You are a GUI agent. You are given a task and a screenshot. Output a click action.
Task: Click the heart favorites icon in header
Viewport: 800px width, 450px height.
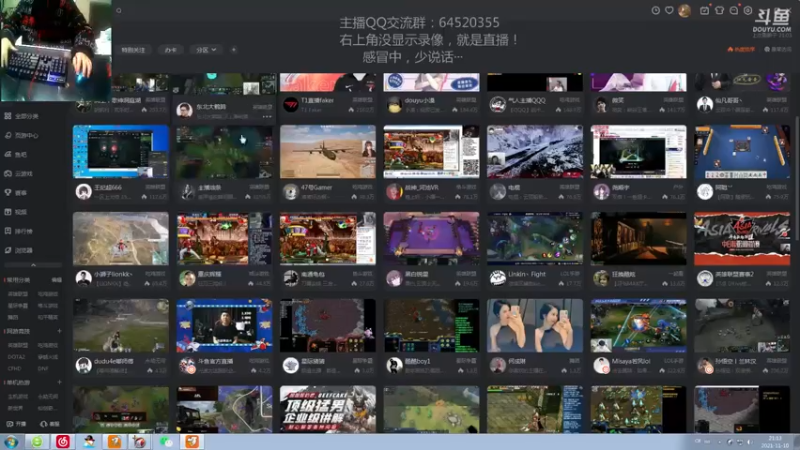pos(669,10)
